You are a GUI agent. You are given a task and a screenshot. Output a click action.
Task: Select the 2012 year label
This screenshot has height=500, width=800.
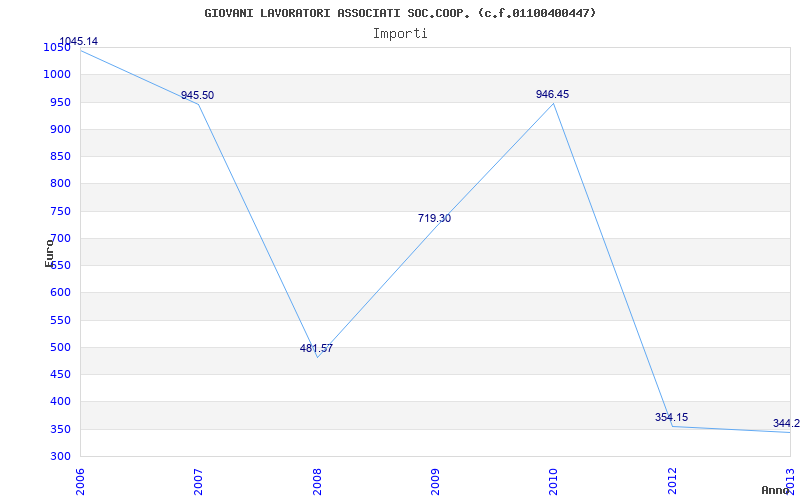(x=672, y=479)
